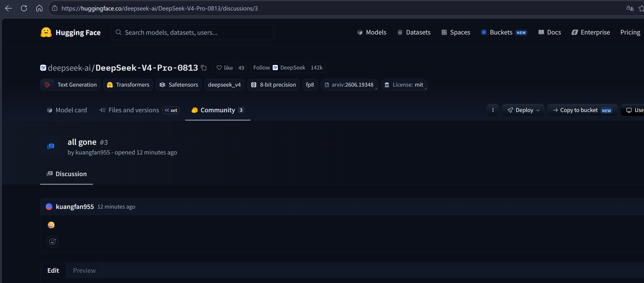Open the DeepSeek-V4-Pro-0813 model title link
The width and height of the screenshot is (644, 283).
(147, 68)
